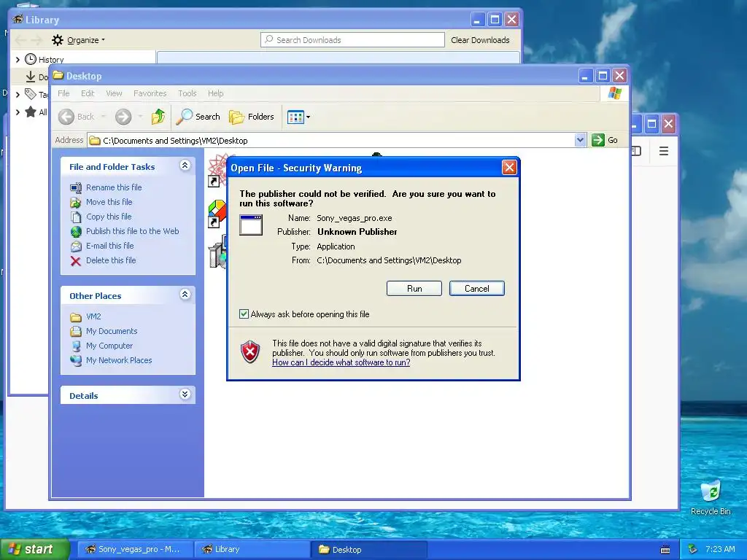747x560 pixels.
Task: Open the Forward history dropdown arrow
Action: (x=140, y=117)
